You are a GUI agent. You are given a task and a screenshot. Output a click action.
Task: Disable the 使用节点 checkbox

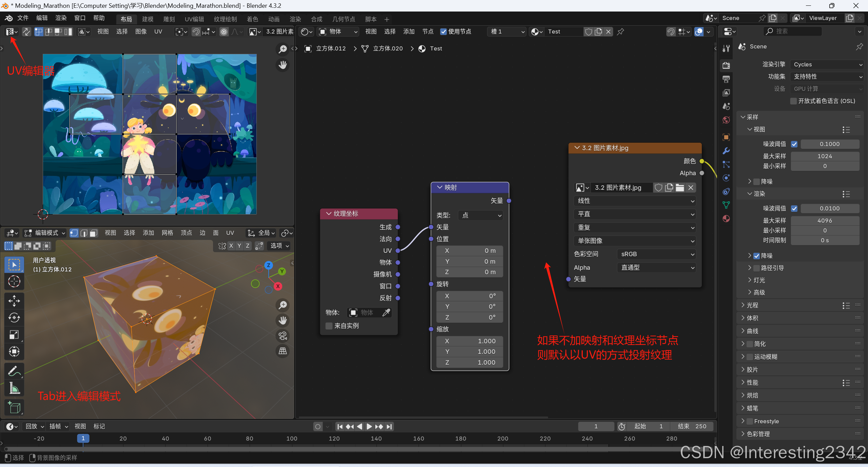[x=443, y=32]
